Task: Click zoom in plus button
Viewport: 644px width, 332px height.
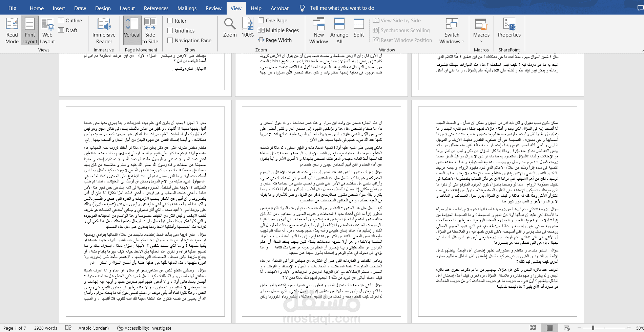Action: pyautogui.click(x=629, y=328)
